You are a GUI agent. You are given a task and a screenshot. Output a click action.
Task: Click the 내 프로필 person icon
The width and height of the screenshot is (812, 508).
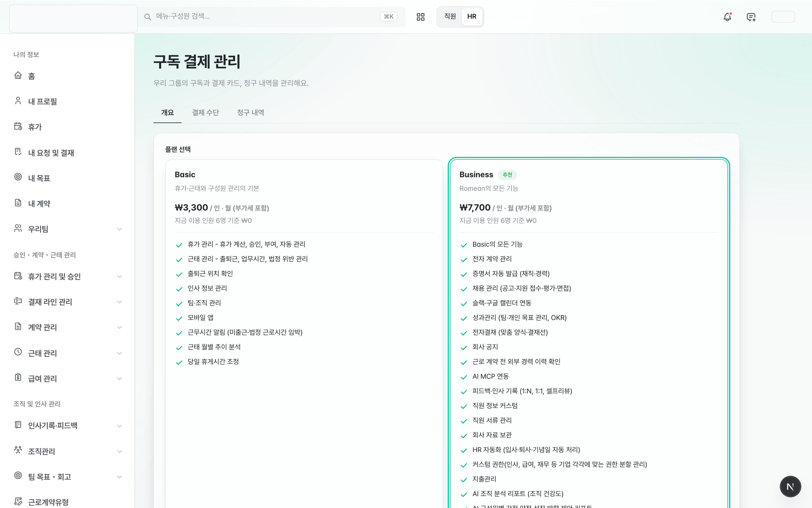pyautogui.click(x=18, y=101)
